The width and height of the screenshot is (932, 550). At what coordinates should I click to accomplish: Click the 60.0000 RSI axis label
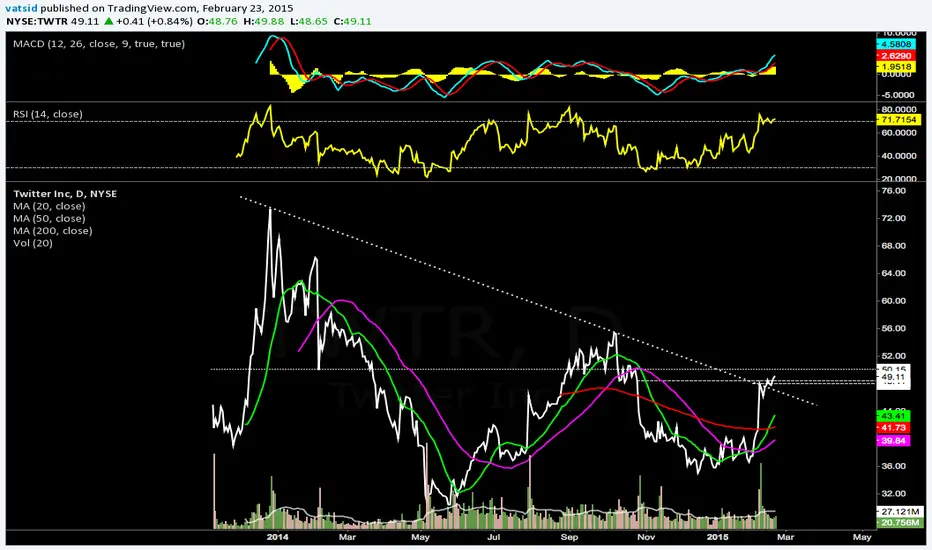point(899,133)
